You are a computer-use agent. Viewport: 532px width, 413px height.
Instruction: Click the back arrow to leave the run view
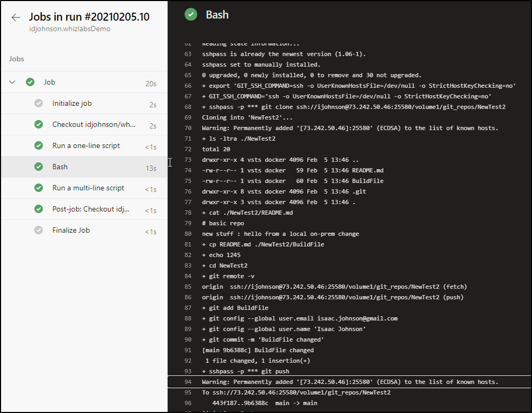point(16,17)
